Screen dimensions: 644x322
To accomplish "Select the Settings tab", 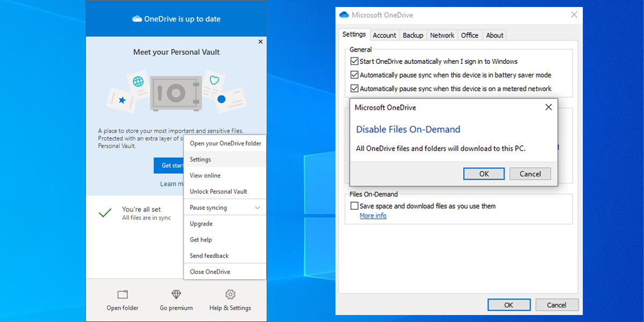I will (x=354, y=34).
